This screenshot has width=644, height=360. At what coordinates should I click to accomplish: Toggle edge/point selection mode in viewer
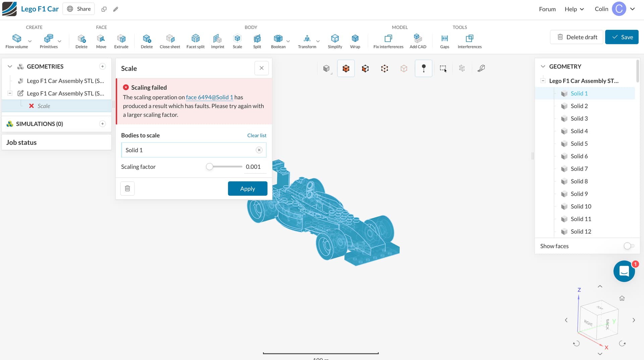click(384, 68)
